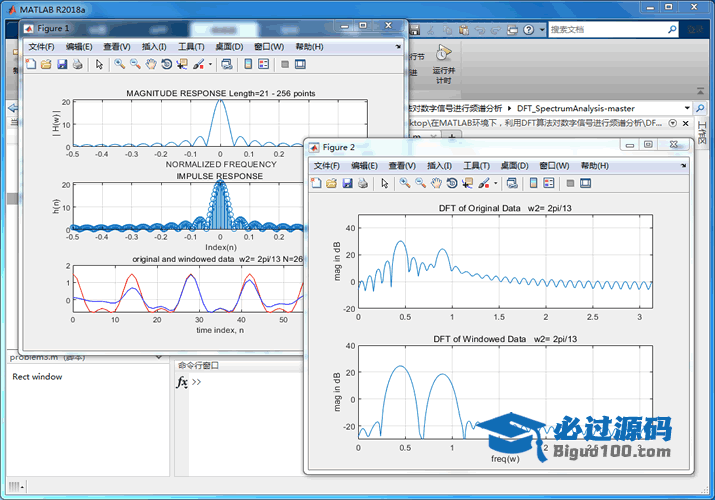Screen dimensions: 715x500
Task: Choose Rotate 3D tool in Figure 1
Action: tap(166, 64)
